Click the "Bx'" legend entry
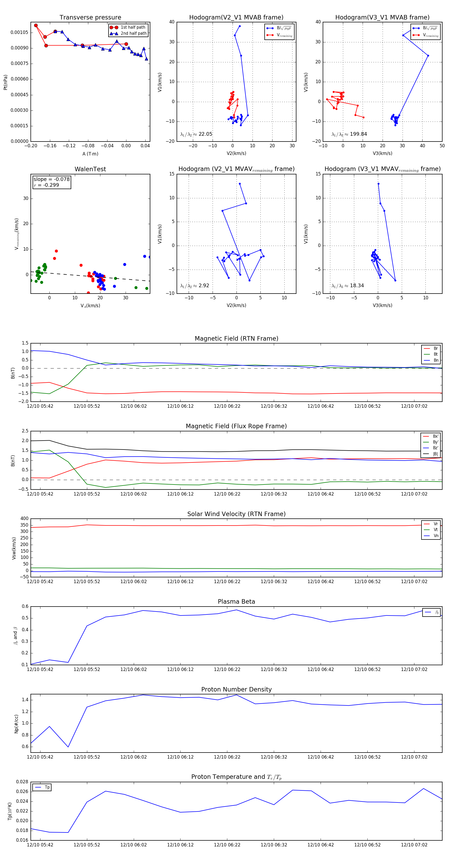The height and width of the screenshot is (868, 473). (431, 436)
